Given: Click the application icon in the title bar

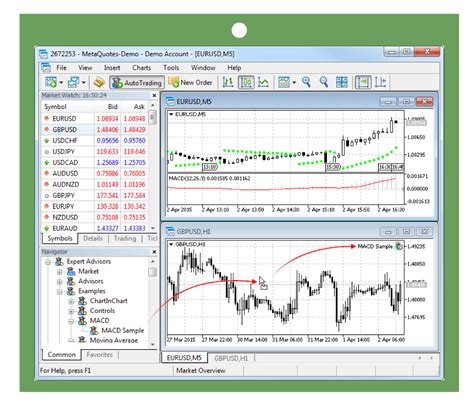Looking at the screenshot, I should [x=43, y=54].
